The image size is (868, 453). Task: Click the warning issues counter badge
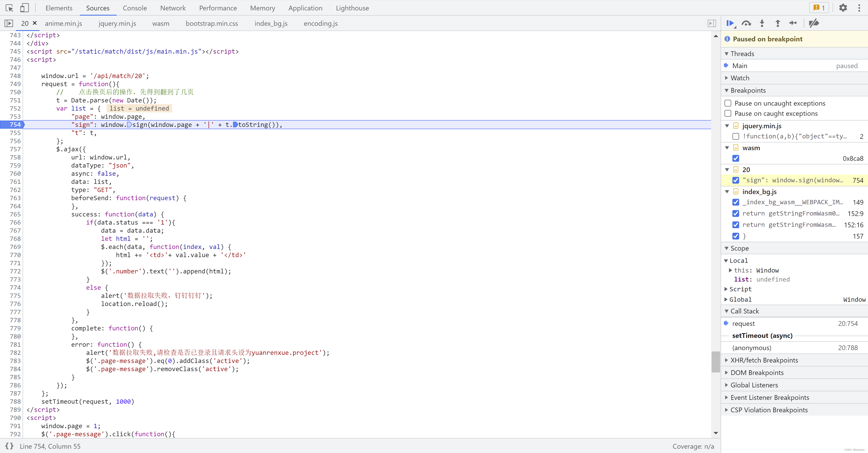(x=819, y=8)
